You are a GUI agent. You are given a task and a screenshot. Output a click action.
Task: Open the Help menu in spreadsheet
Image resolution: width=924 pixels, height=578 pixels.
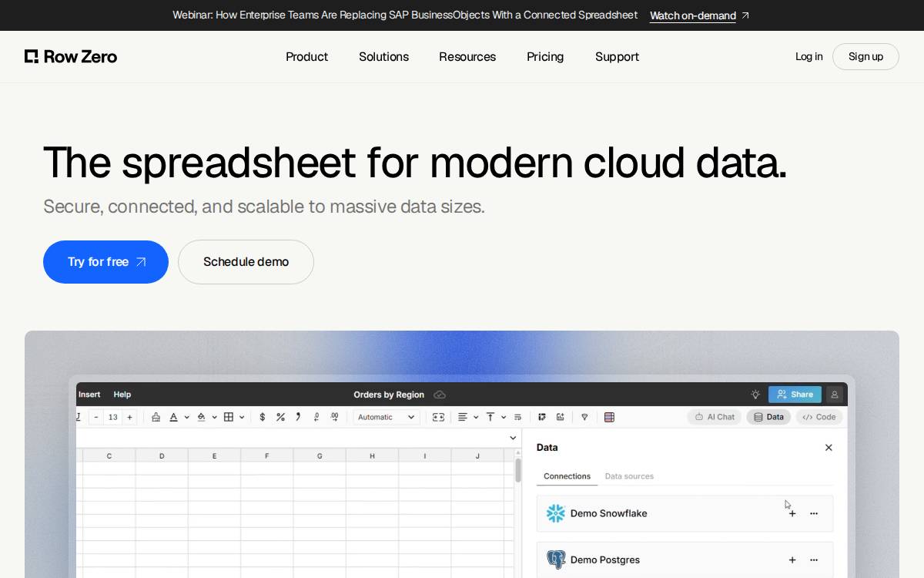pos(122,395)
